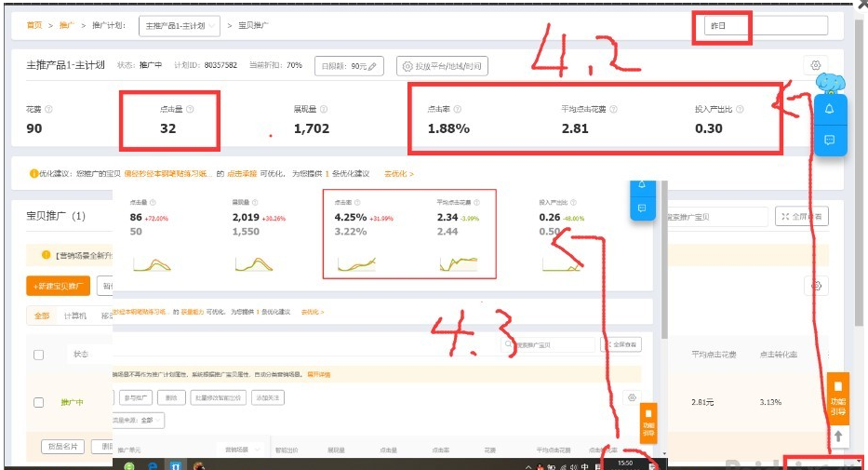The width and height of the screenshot is (868, 470).
Task: Click help icon next to 花费
Action: [x=48, y=109]
